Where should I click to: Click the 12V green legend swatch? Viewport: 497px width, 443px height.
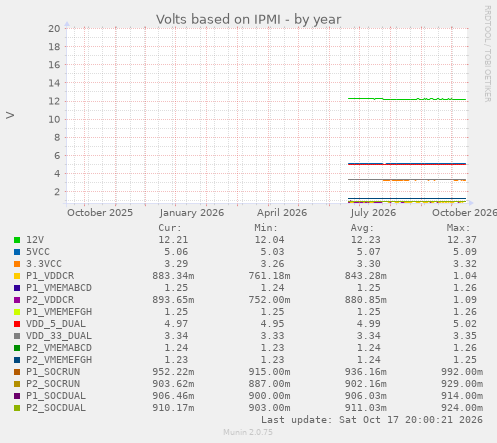(x=17, y=240)
